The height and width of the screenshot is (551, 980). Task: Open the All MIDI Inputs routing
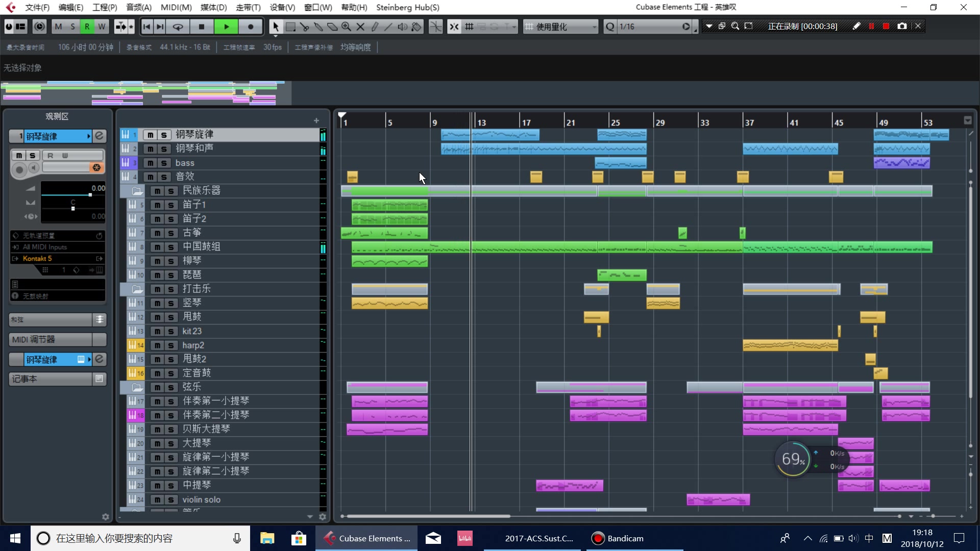click(x=57, y=247)
